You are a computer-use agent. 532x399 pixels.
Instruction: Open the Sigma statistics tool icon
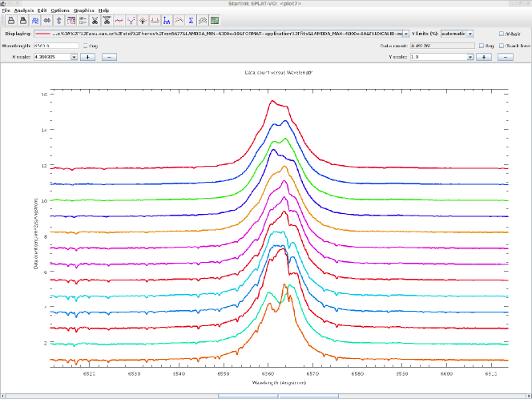pos(191,21)
